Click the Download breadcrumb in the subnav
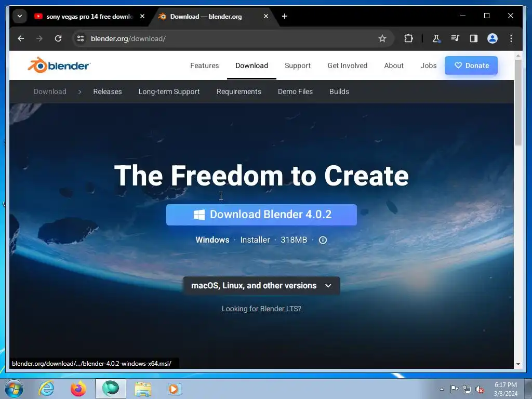The height and width of the screenshot is (399, 532). (50, 91)
